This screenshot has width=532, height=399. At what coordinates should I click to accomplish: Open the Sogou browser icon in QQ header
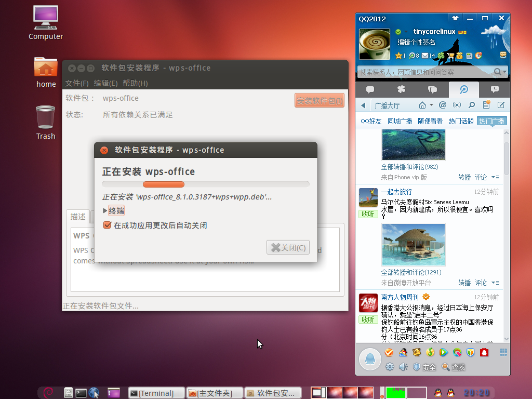(478, 56)
